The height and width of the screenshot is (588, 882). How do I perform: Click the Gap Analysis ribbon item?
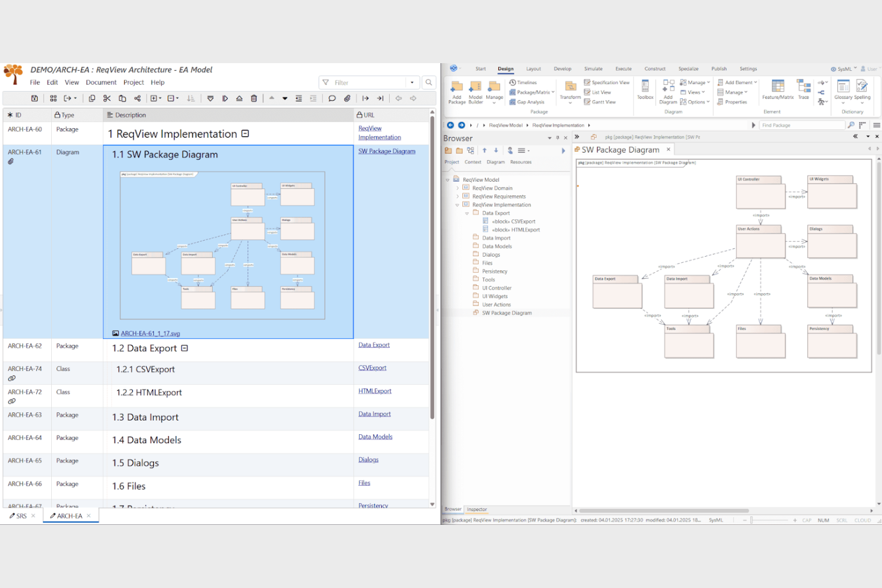click(527, 102)
